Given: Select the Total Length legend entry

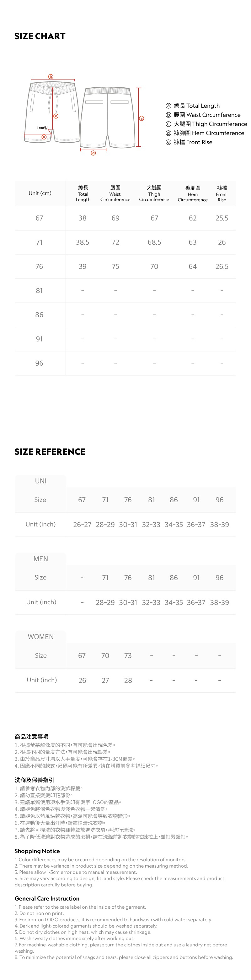Looking at the screenshot, I should tap(193, 106).
